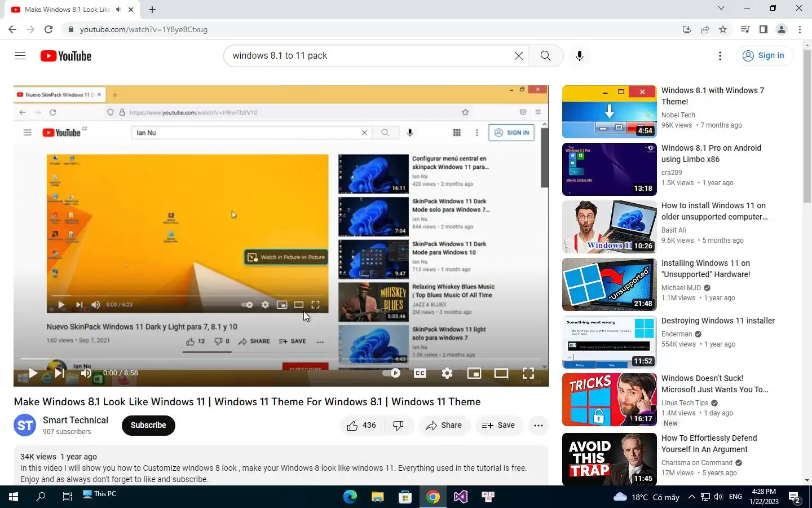Viewport: 812px width, 508px height.
Task: Click the Sign in button
Action: pyautogui.click(x=764, y=55)
